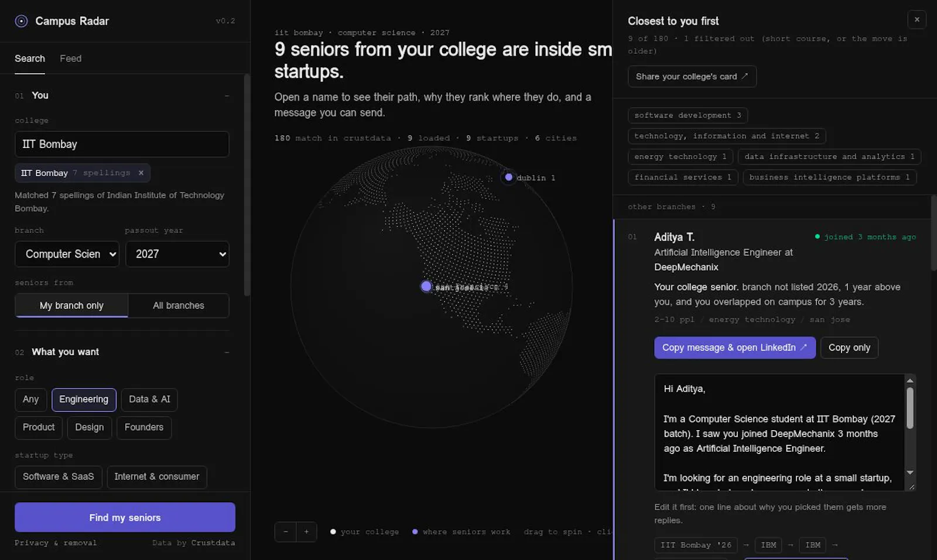937x560 pixels.
Task: Choose the Any role chip
Action: click(30, 400)
